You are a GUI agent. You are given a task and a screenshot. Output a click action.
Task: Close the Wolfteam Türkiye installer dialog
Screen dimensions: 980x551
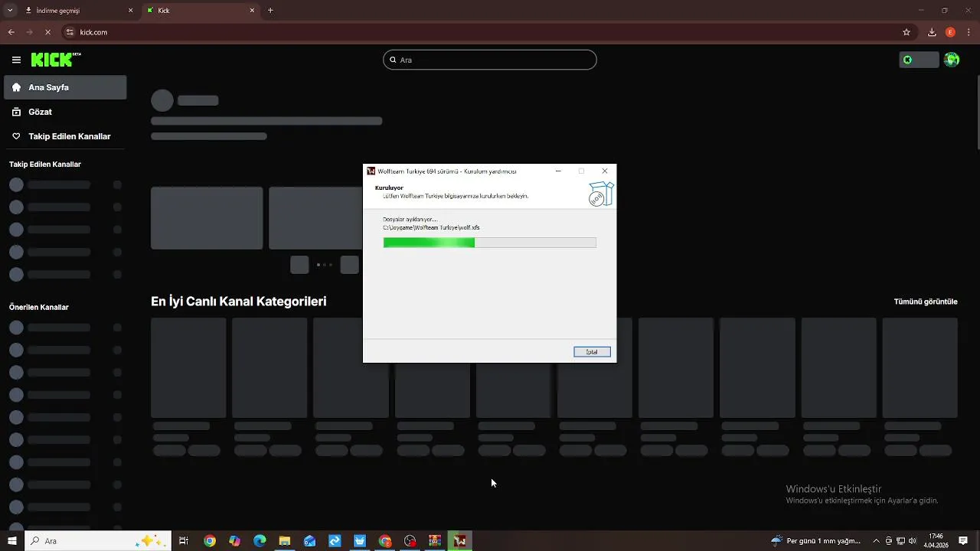click(605, 171)
